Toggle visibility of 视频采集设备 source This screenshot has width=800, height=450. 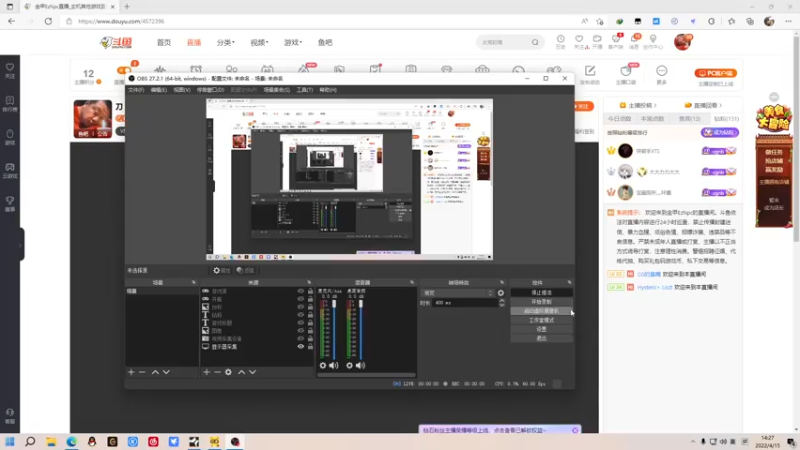coord(301,338)
